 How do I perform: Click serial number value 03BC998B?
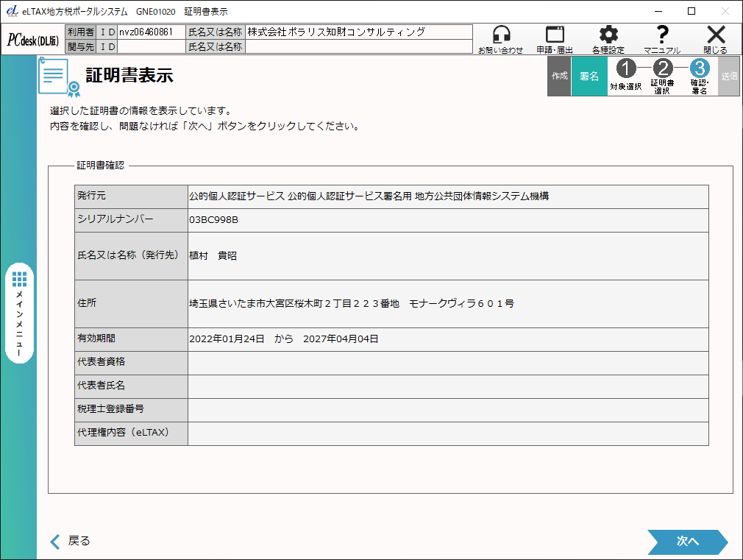tap(214, 220)
